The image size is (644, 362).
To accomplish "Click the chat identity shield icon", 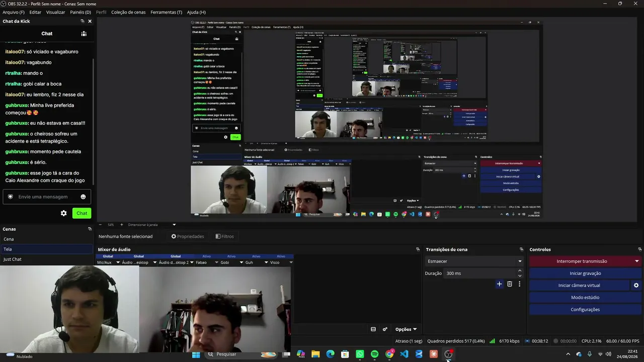I will (x=10, y=197).
